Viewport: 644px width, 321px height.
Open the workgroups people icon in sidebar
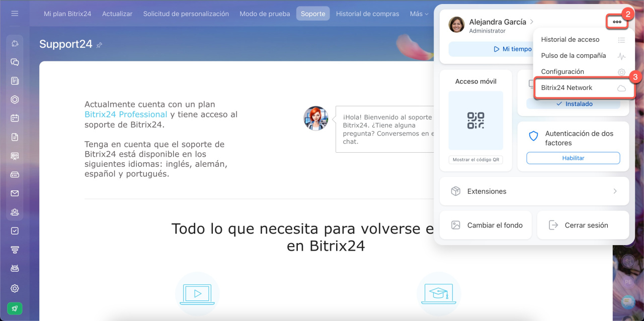[15, 212]
